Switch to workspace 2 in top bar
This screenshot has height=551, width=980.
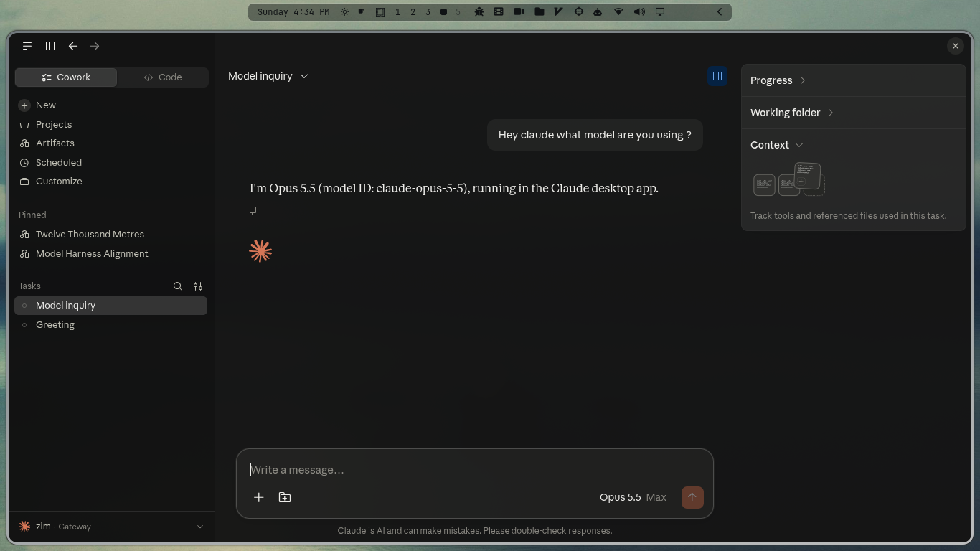point(413,12)
